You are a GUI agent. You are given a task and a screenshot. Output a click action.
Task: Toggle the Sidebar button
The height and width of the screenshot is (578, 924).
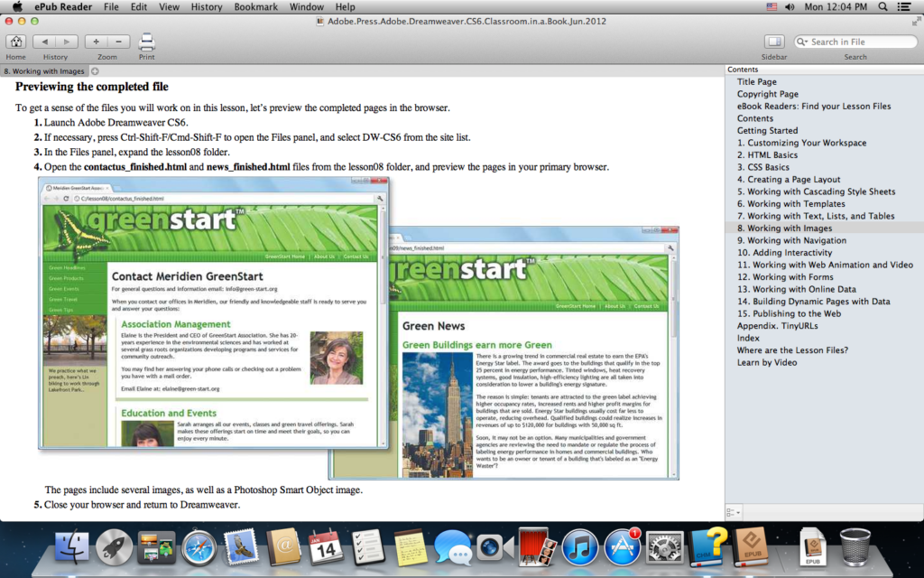[x=774, y=42]
